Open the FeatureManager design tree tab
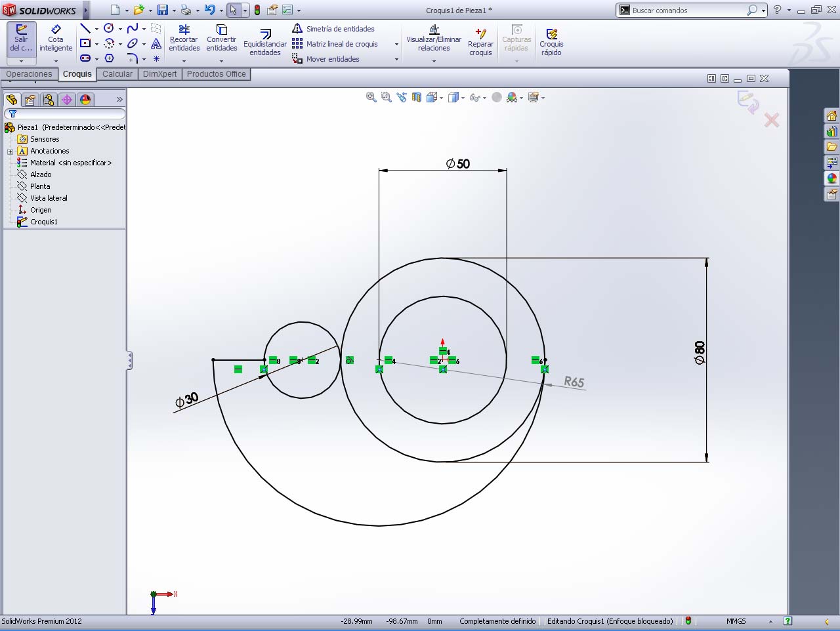This screenshot has width=840, height=631. tap(12, 100)
